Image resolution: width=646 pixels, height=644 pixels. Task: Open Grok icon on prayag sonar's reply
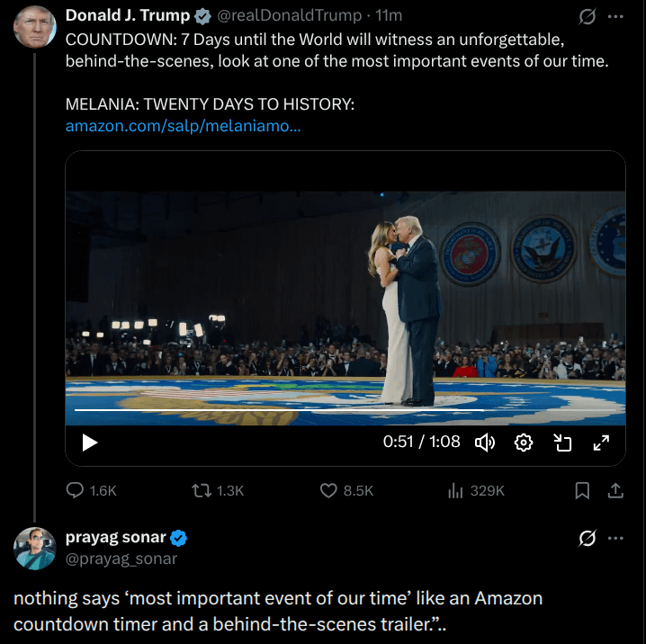coord(588,538)
